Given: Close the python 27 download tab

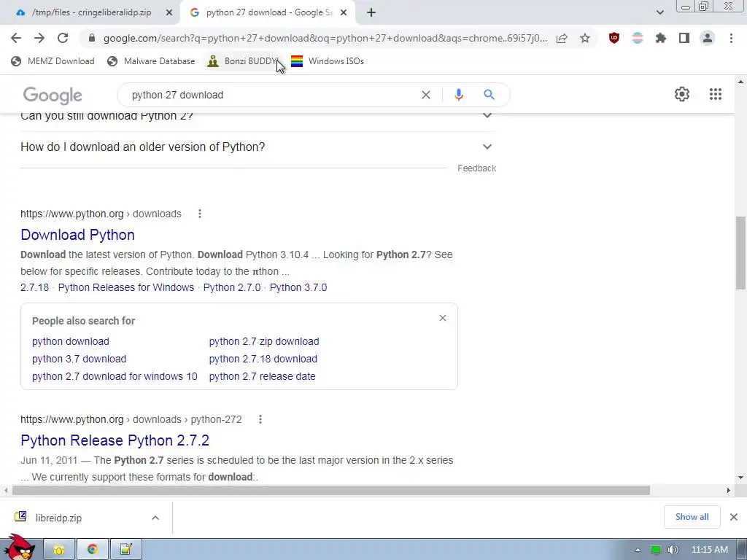Looking at the screenshot, I should pos(344,13).
